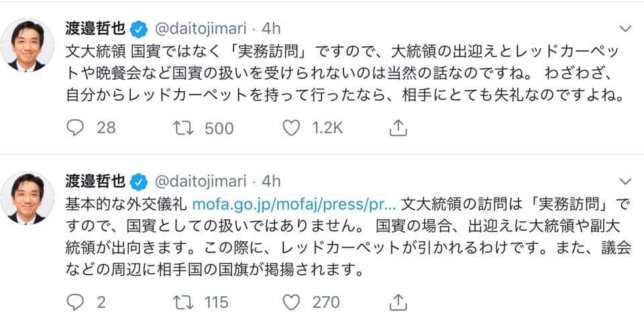This screenshot has height=323, width=644.
Task: Open the first tweet's 4h timestamp
Action: pyautogui.click(x=270, y=29)
